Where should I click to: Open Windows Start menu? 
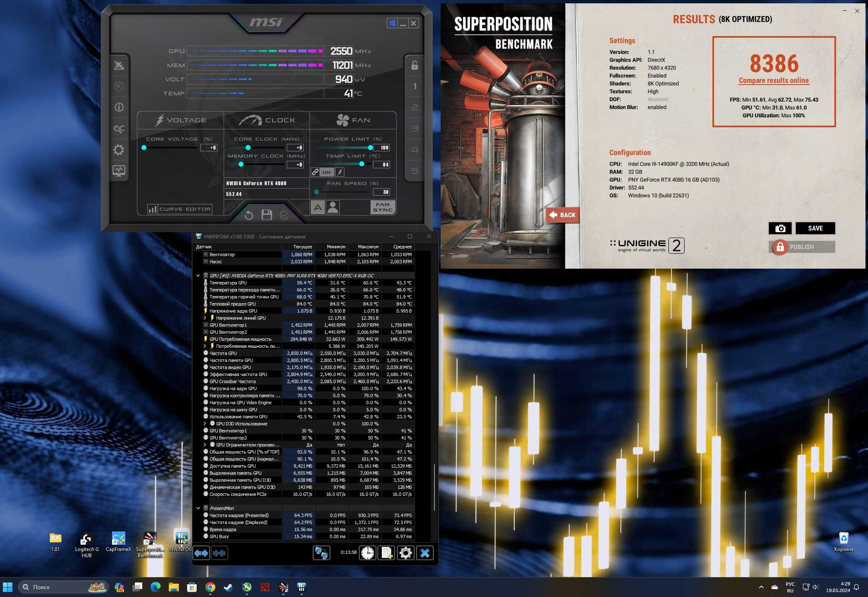tap(8, 587)
